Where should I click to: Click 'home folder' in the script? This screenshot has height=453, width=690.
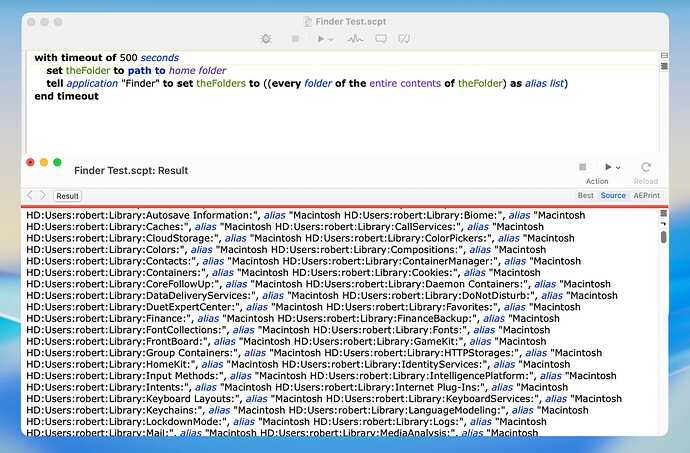[198, 70]
